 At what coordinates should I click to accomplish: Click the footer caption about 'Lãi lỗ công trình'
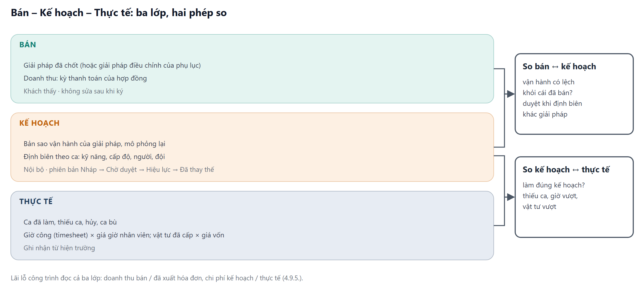157,278
